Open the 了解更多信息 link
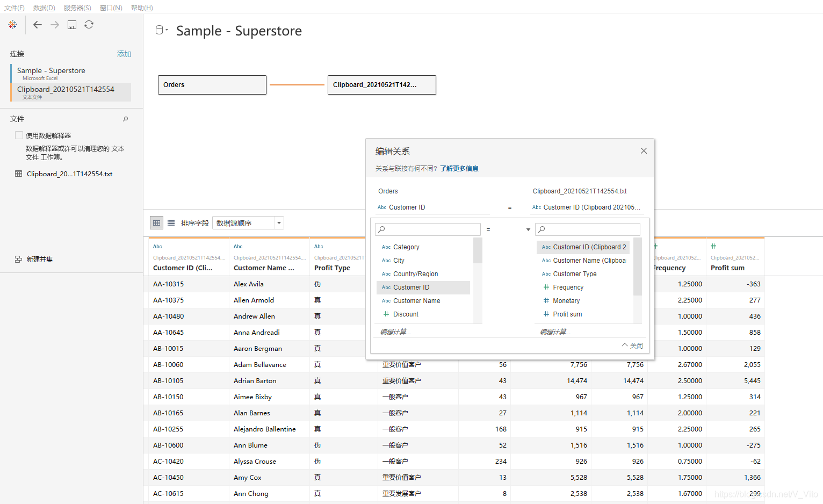 [459, 168]
